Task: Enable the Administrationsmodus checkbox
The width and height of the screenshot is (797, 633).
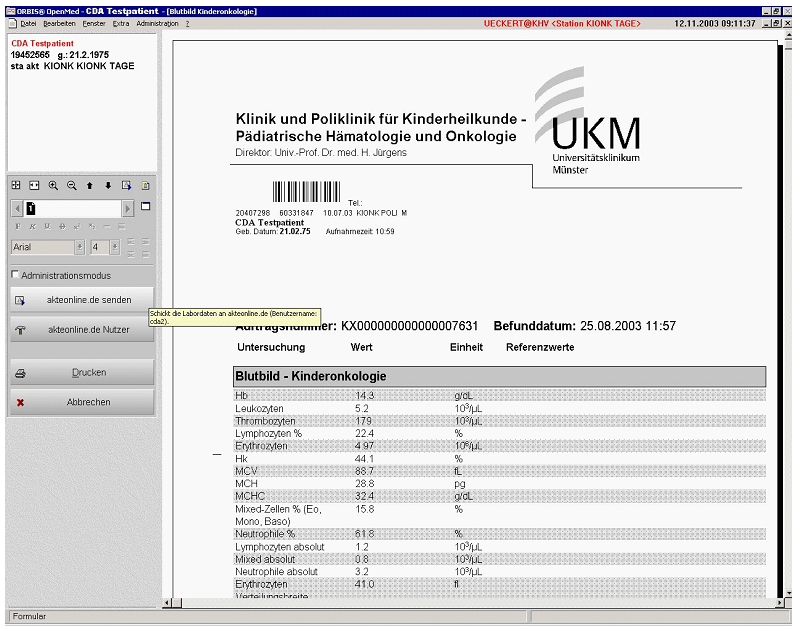Action: pyautogui.click(x=15, y=275)
